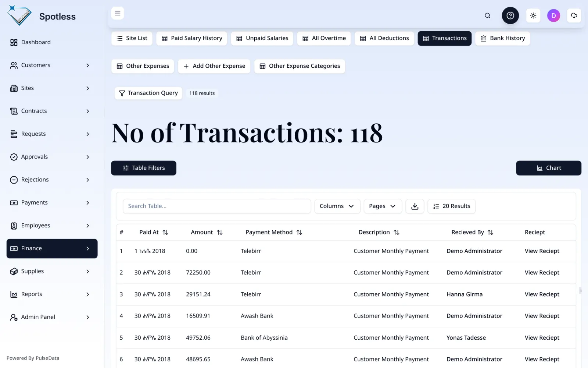Expand the Contracts sidebar section
The image size is (588, 368).
52,111
